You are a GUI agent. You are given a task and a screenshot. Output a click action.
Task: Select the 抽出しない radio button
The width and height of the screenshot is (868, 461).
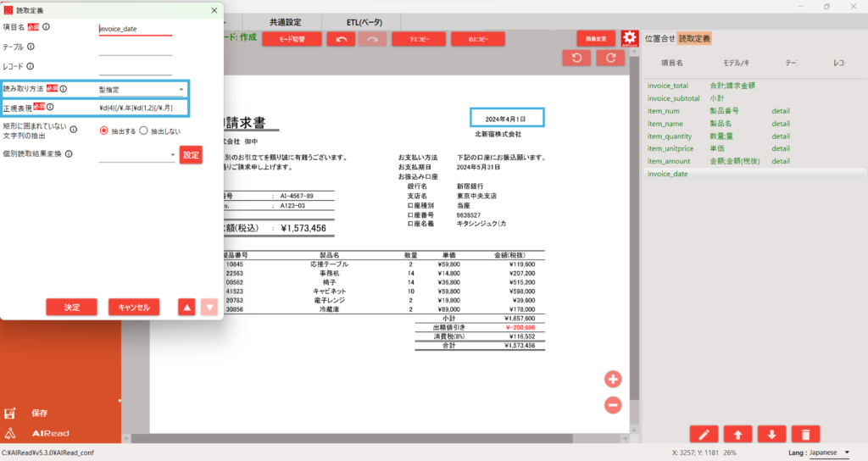click(x=143, y=131)
